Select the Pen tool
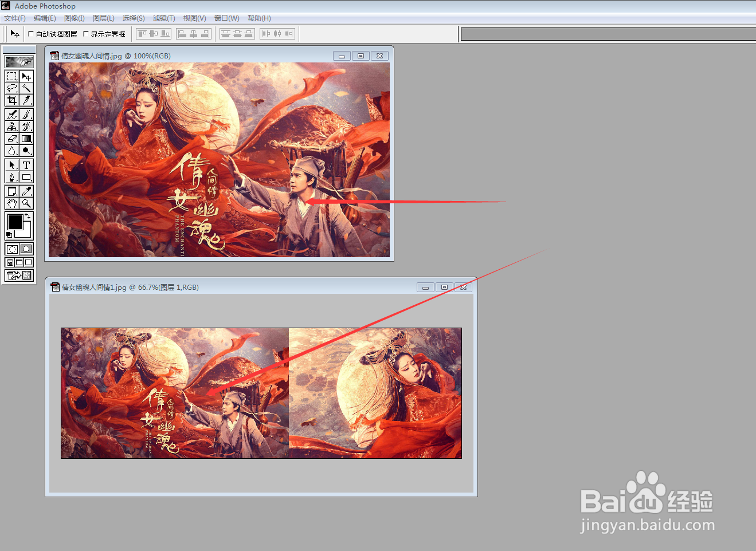Image resolution: width=756 pixels, height=551 pixels. [12, 177]
